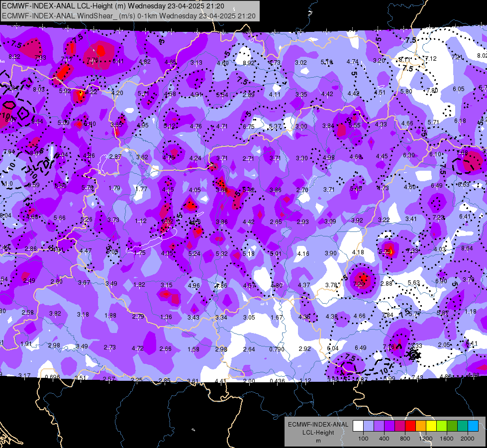This screenshot has width=487, height=448.
Task: Click the teal legend swatch
Action: point(463,426)
